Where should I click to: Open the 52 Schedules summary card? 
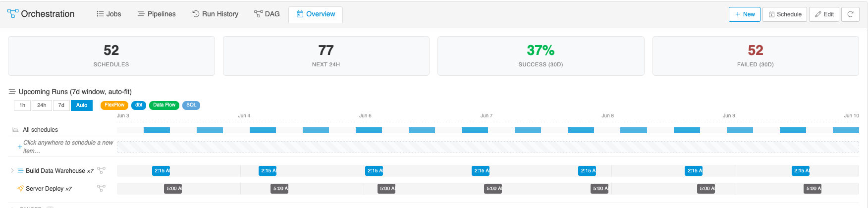111,56
